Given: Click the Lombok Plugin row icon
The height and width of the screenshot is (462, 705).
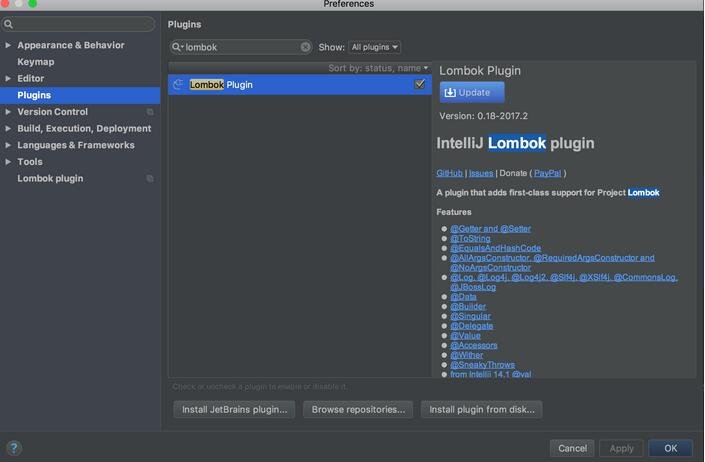Looking at the screenshot, I should (178, 85).
